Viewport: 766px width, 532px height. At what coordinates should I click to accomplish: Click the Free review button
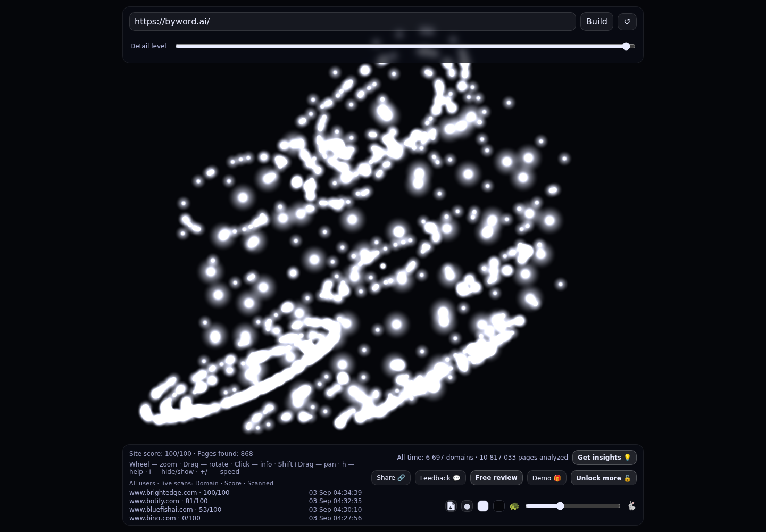(496, 478)
